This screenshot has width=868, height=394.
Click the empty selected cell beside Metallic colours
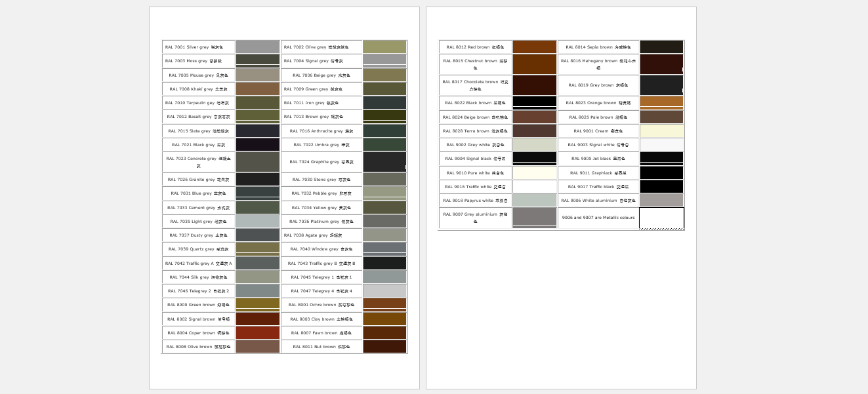click(x=661, y=218)
